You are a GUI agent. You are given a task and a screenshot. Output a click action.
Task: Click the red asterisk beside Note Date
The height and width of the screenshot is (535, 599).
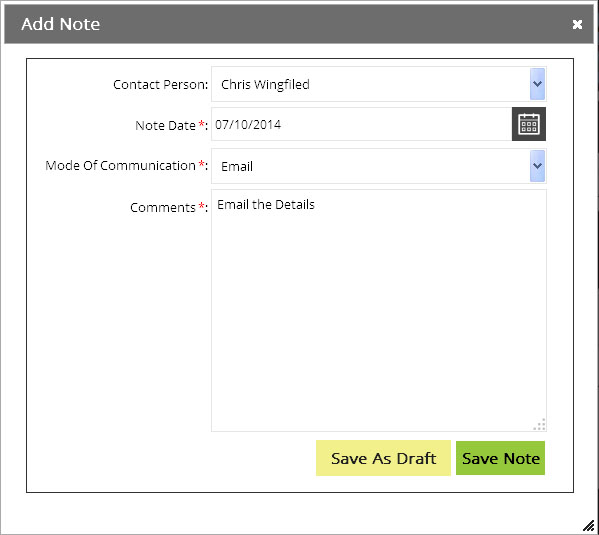point(201,124)
